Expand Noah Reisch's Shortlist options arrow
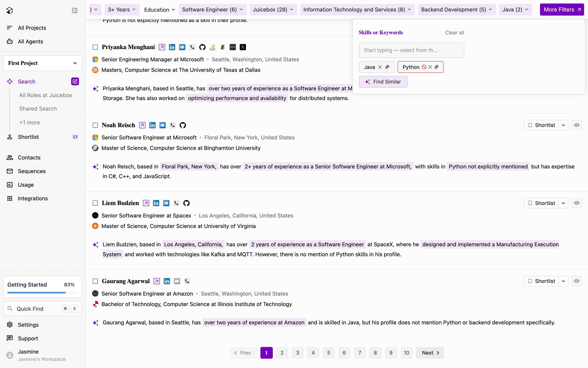Image resolution: width=588 pixels, height=368 pixels. click(x=563, y=125)
